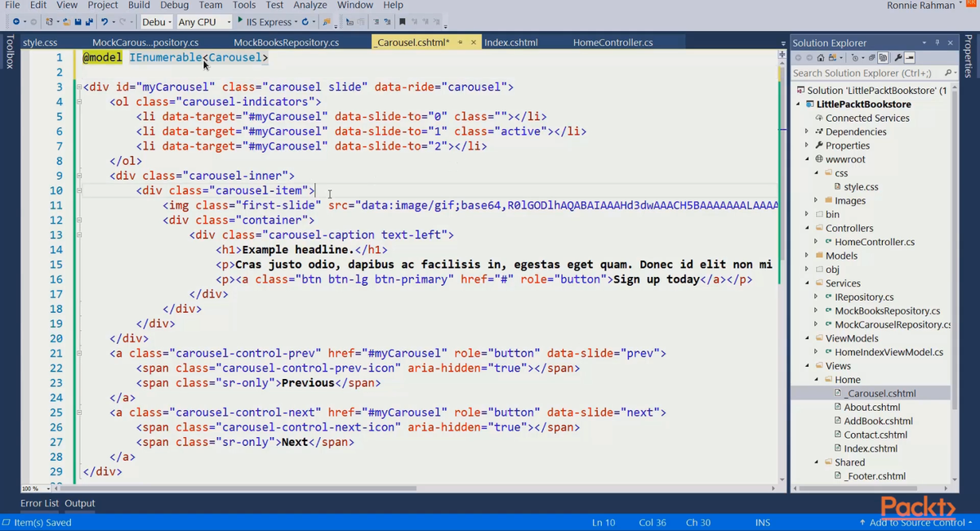Switch to the MockBooksRepository.cs tab

(286, 42)
